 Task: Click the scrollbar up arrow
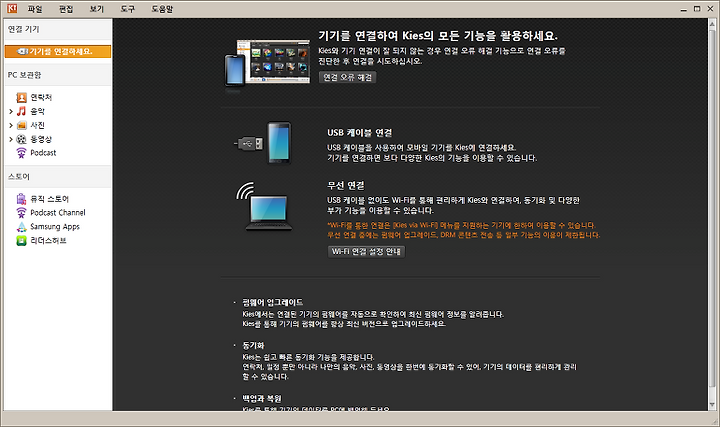click(712, 23)
